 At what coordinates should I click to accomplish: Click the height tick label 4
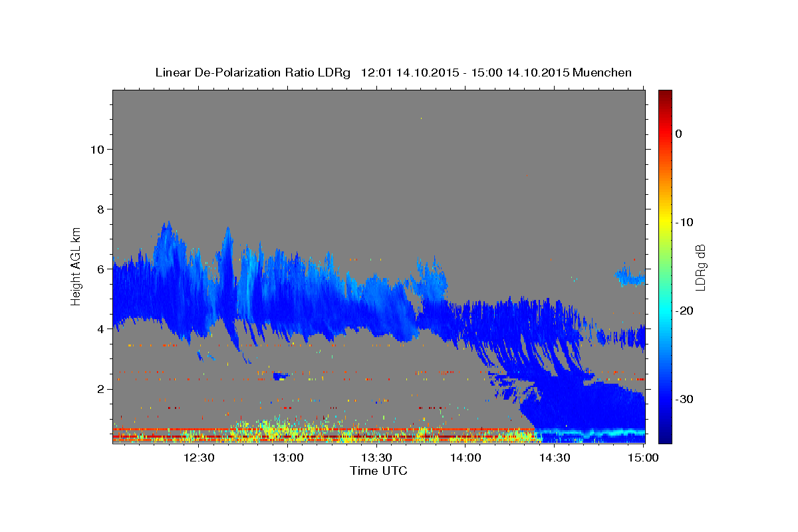pos(100,329)
